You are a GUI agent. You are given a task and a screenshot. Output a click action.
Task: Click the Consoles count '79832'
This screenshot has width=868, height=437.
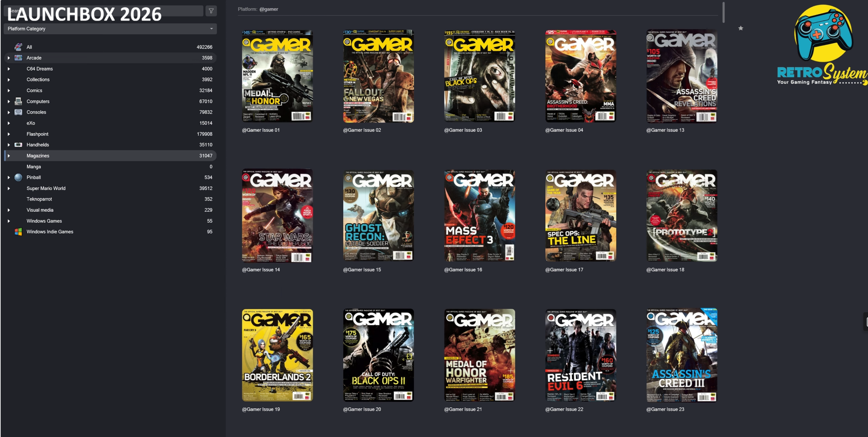206,112
